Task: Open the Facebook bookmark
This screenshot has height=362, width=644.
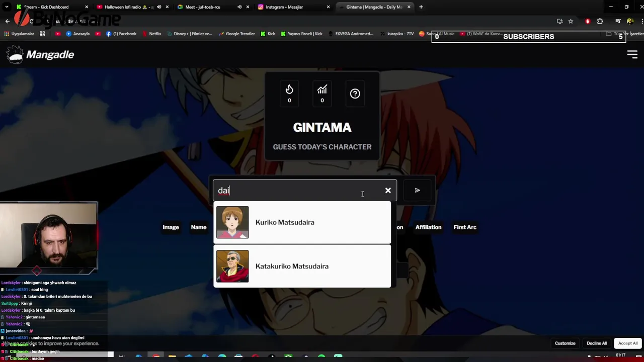Action: point(121,34)
